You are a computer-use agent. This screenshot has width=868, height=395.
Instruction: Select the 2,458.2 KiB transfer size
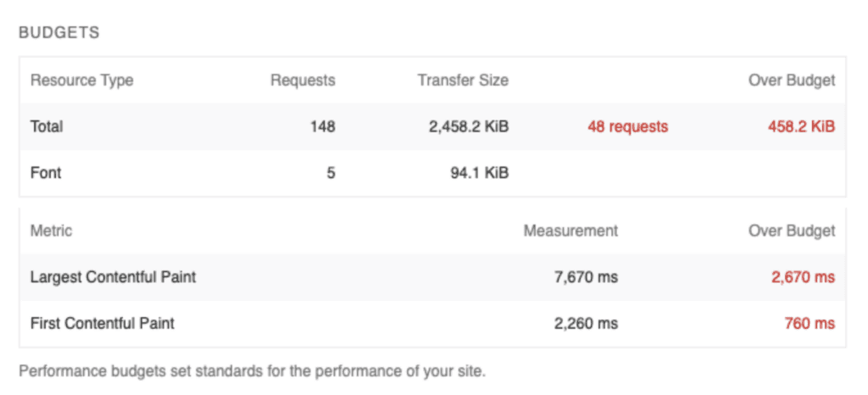[x=469, y=126]
